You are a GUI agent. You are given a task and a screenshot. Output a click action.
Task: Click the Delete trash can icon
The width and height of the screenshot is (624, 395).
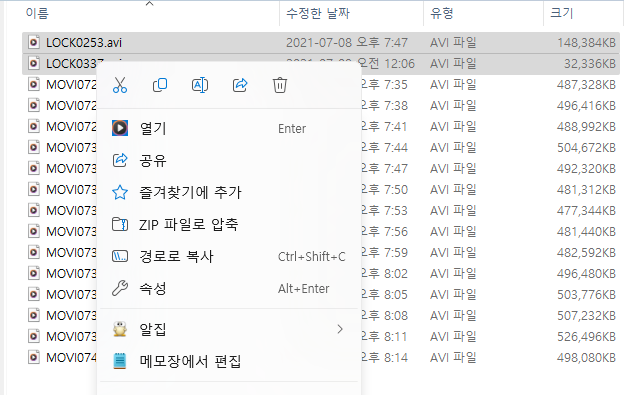tap(280, 85)
